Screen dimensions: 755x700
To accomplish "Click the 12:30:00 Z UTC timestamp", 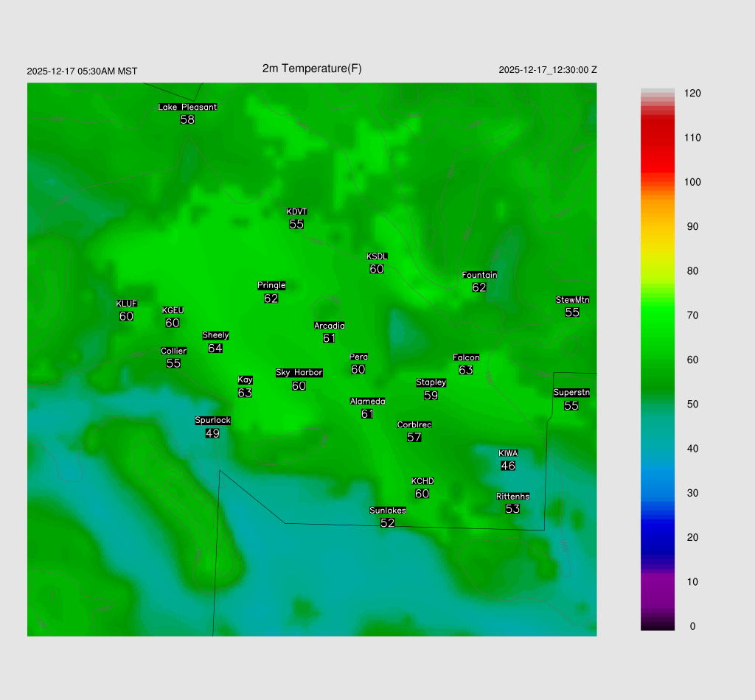I will (548, 70).
